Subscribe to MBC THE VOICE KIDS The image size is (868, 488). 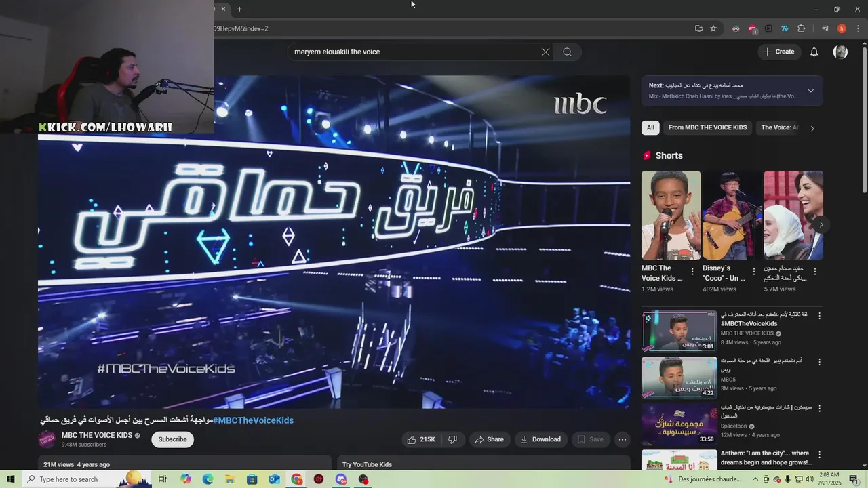point(172,439)
